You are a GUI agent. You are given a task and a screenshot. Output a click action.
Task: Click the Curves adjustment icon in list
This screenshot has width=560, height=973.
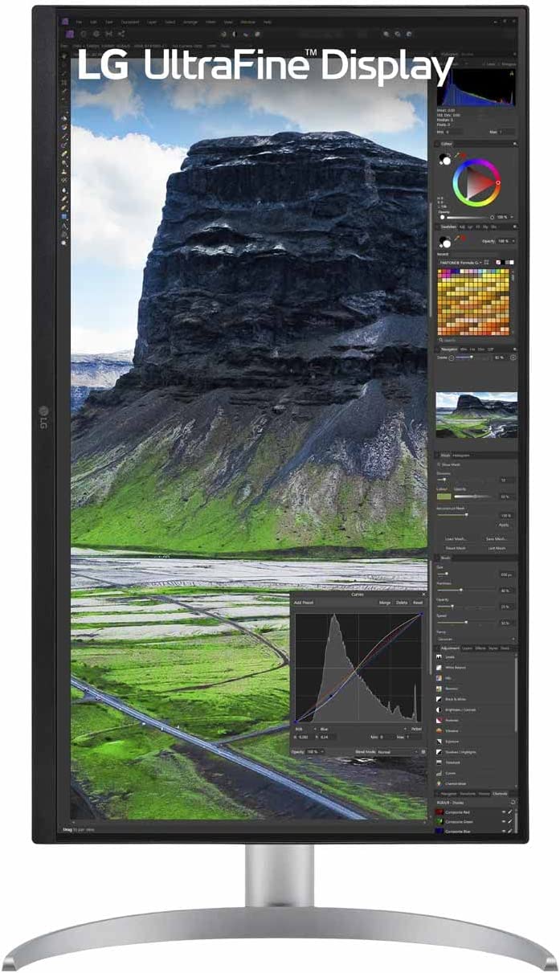439,772
